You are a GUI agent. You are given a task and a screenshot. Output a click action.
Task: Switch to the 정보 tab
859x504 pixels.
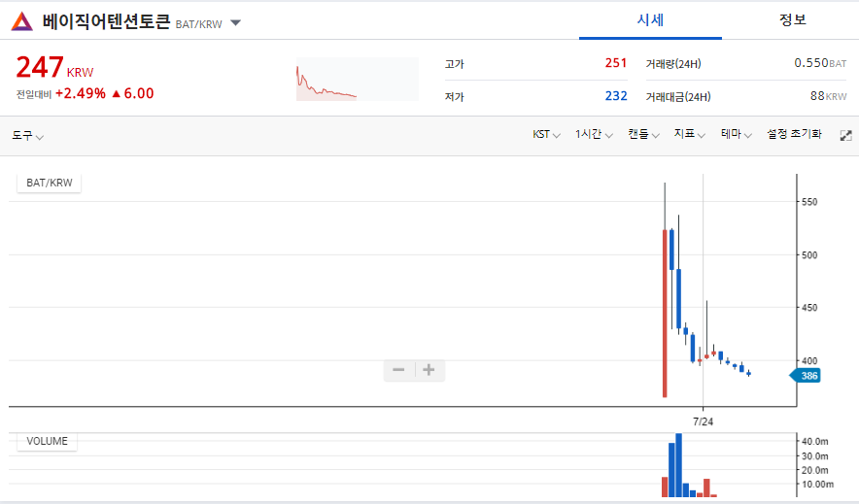[792, 20]
